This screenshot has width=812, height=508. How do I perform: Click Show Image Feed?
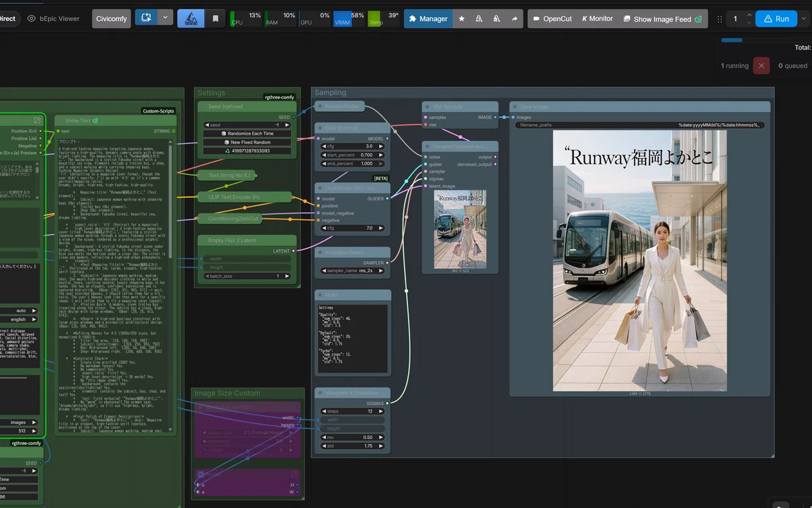tap(662, 19)
